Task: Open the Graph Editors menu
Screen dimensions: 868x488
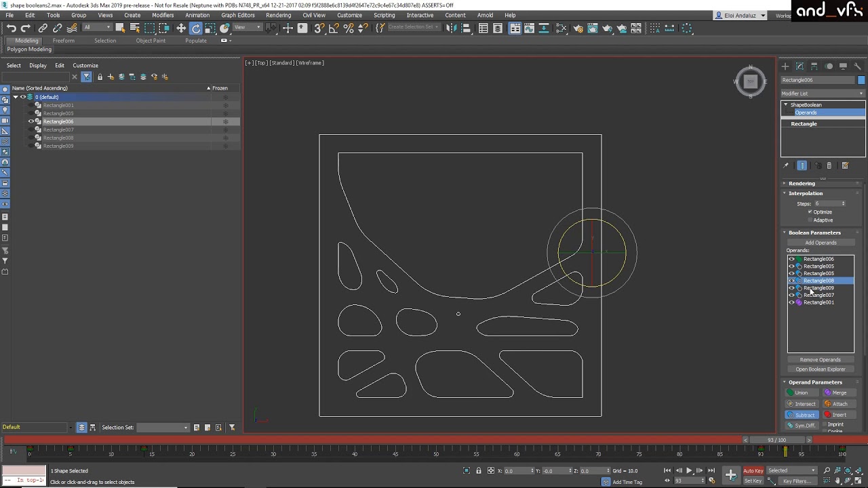Action: point(237,15)
